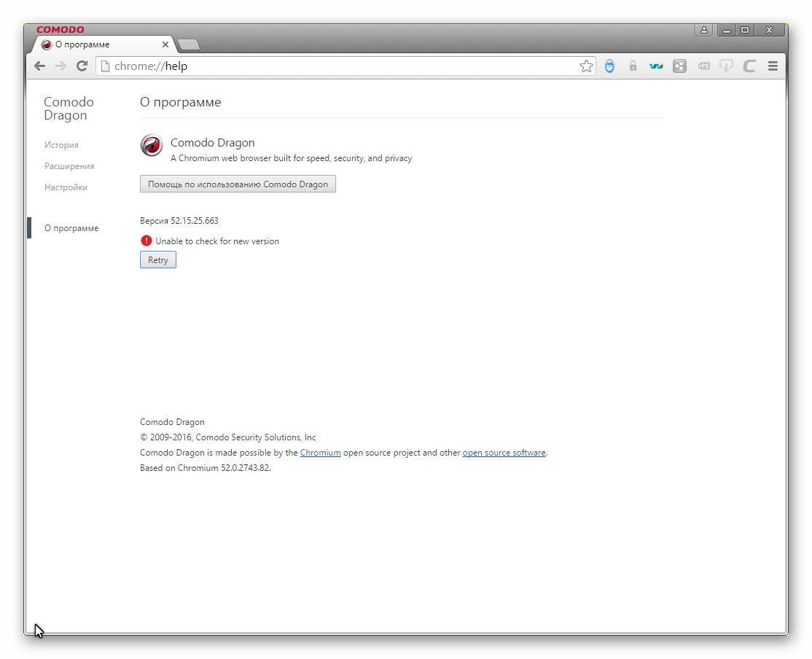Viewport: 812px width, 659px height.
Task: Open the price tag extension icon
Action: tap(703, 66)
